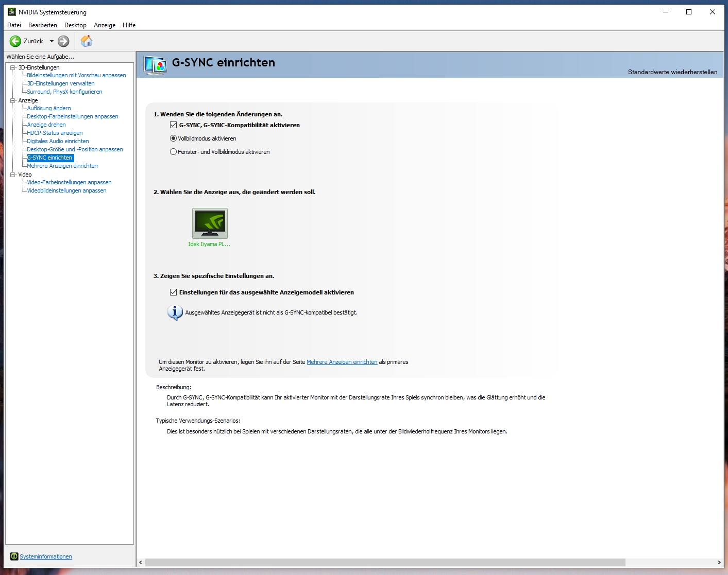Viewport: 728px width, 575px height.
Task: Click the G-SYNC page header icon
Action: pos(155,65)
